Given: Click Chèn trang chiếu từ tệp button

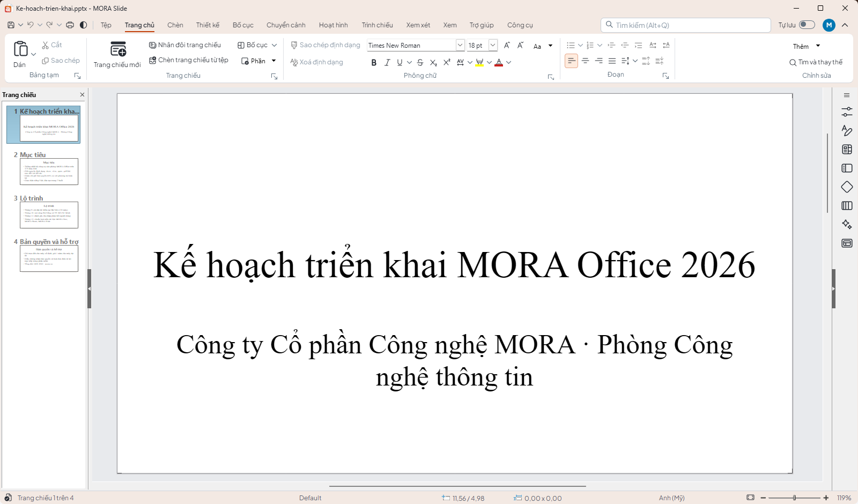Looking at the screenshot, I should 189,60.
